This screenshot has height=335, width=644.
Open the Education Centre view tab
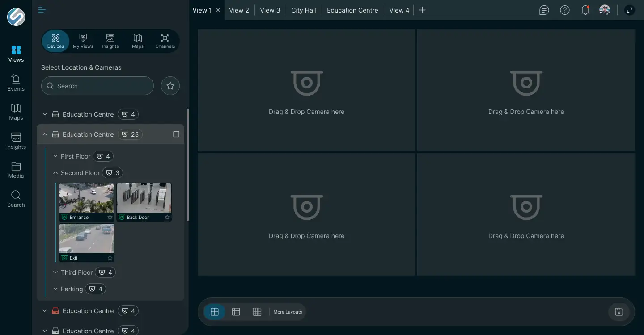[x=352, y=10]
